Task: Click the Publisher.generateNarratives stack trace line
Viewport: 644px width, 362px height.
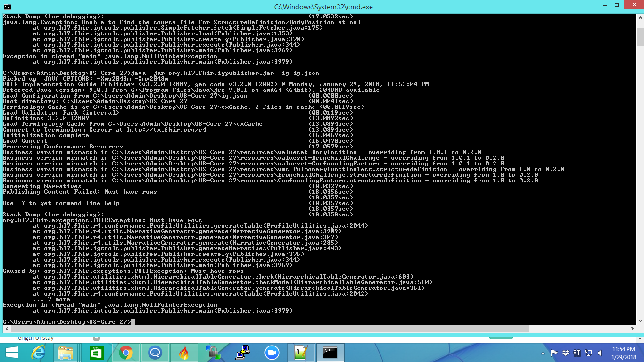Action: [x=187, y=248]
